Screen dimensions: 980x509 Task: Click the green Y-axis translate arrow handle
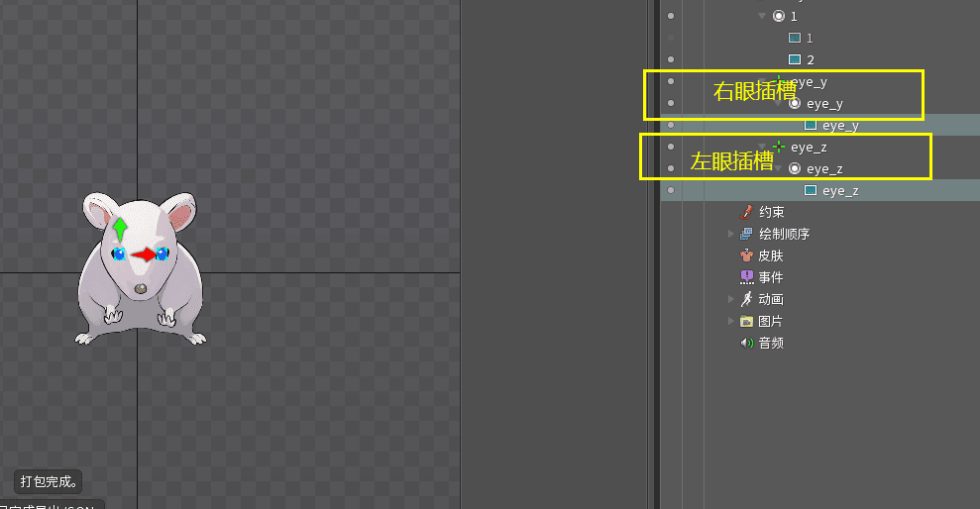point(120,228)
